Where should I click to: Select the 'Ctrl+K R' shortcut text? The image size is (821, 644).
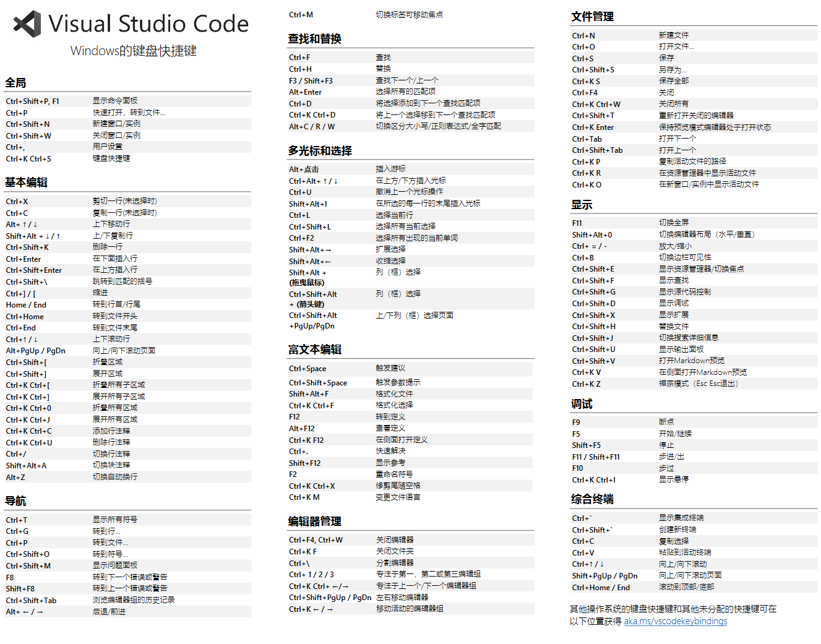[587, 173]
